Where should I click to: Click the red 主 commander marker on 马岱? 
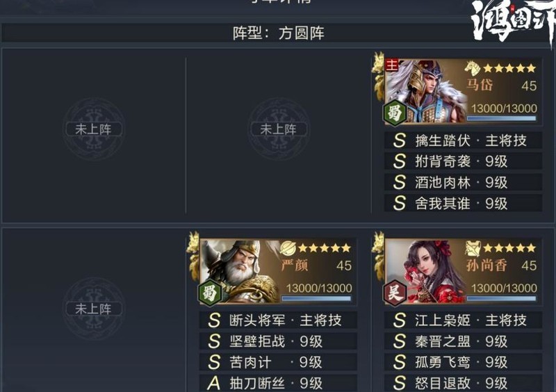tap(391, 65)
